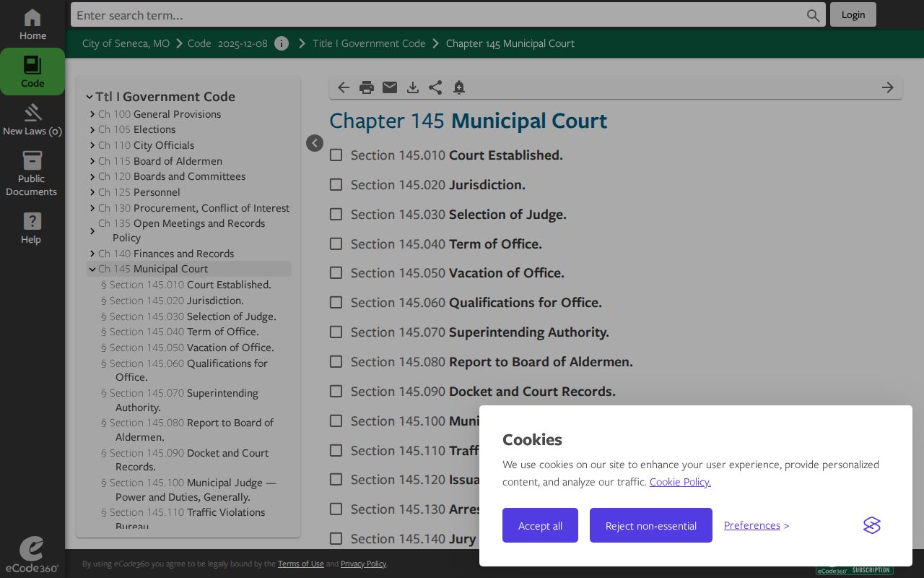Go back with the left arrow
Screen dimensions: 924x578
pos(344,87)
